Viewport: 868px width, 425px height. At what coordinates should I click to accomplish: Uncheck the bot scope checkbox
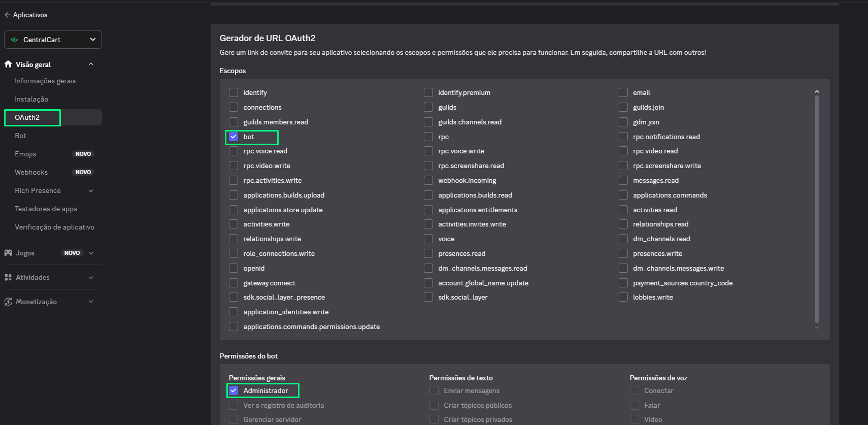[233, 137]
